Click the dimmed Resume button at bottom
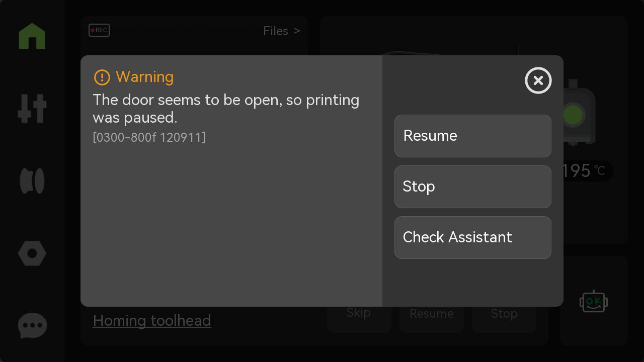 432,319
